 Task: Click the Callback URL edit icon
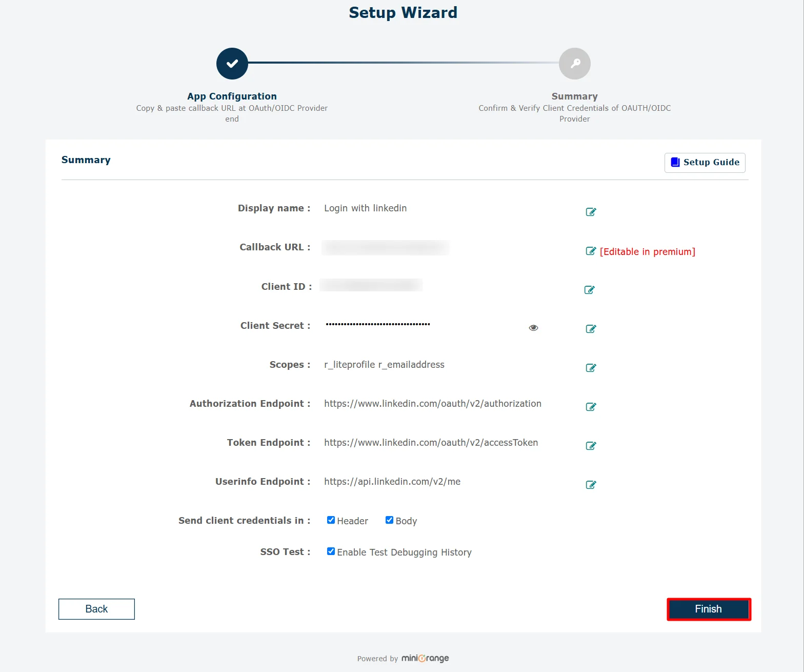pos(591,251)
